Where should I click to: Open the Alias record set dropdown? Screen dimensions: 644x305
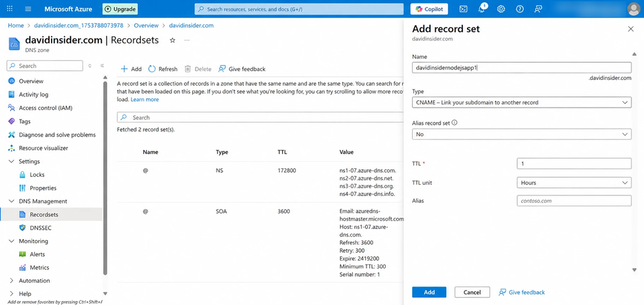522,134
